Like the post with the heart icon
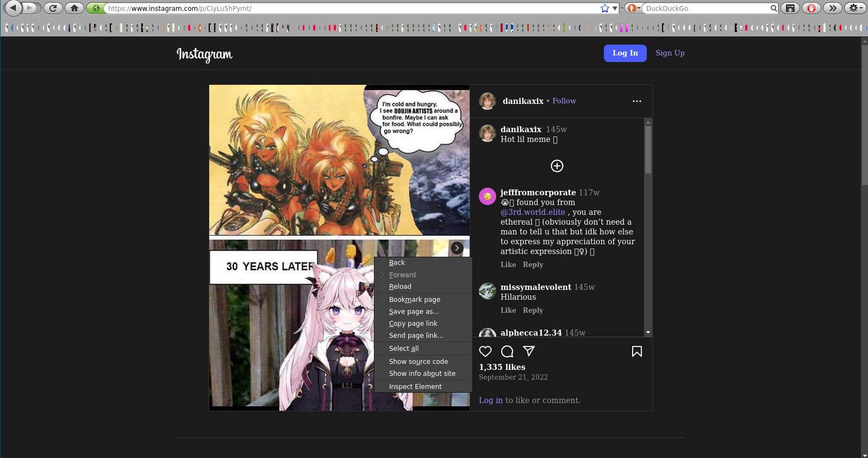This screenshot has height=458, width=868. pos(485,351)
